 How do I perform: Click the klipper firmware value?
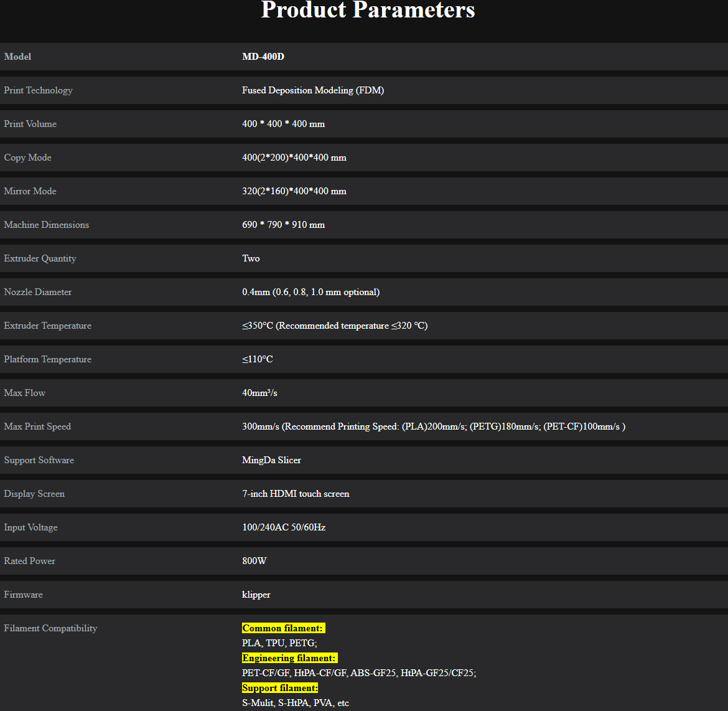pyautogui.click(x=256, y=595)
